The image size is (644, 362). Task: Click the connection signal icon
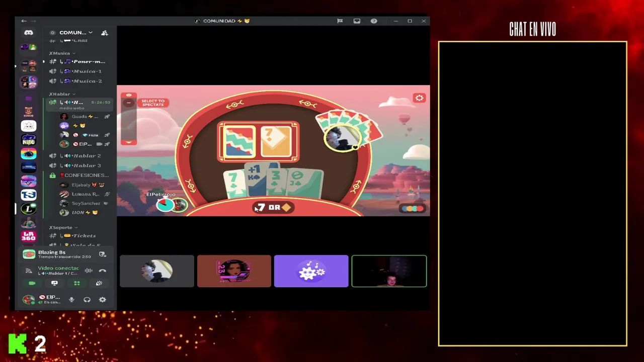point(29,271)
